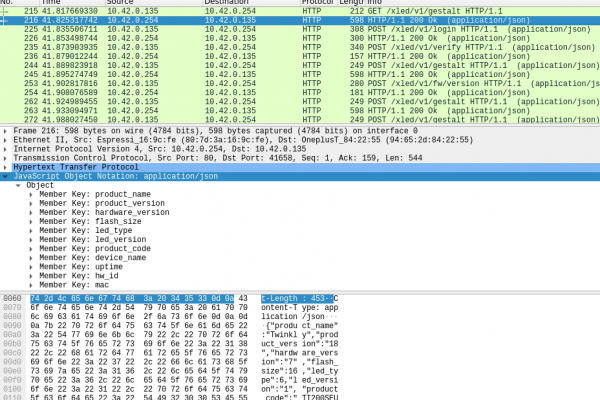
Task: Select packet 225 POST /xled/v1/login
Action: pyautogui.click(x=300, y=29)
